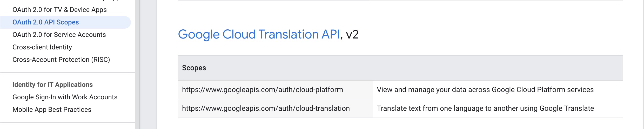Click the auth/cloud-platform scope URL

262,90
